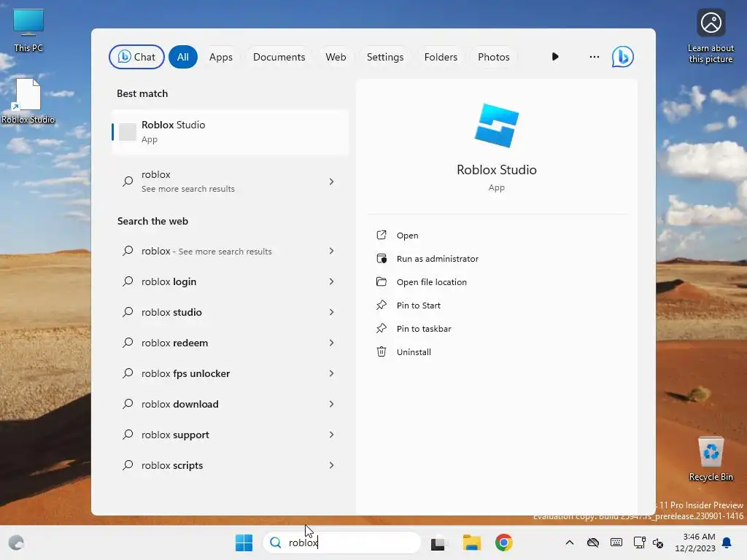Click the touch keyboard tray icon
The width and height of the screenshot is (747, 560).
click(616, 542)
